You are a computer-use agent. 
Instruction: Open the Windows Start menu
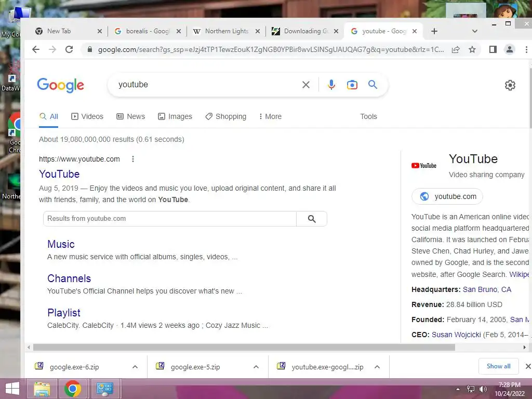point(12,389)
